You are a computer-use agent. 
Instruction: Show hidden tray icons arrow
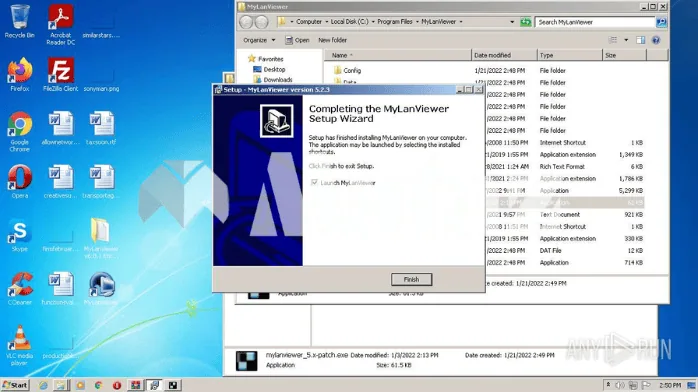click(x=608, y=385)
